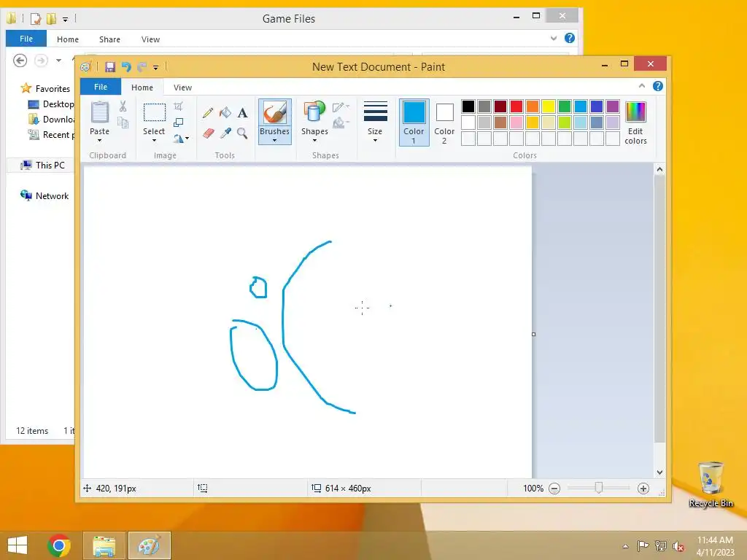Open the shape Outline dropdown

[341, 107]
